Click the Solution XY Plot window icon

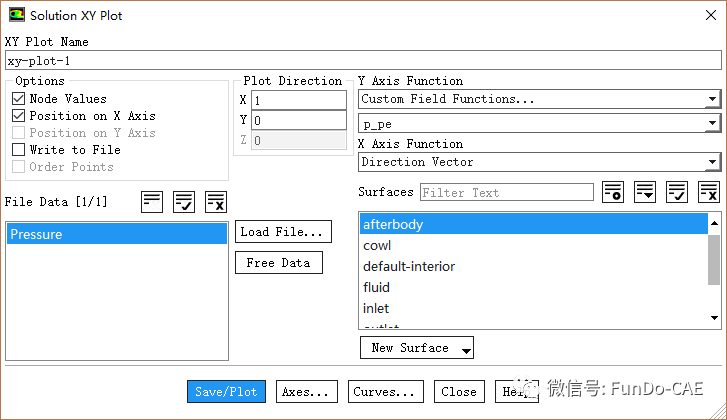pos(16,16)
